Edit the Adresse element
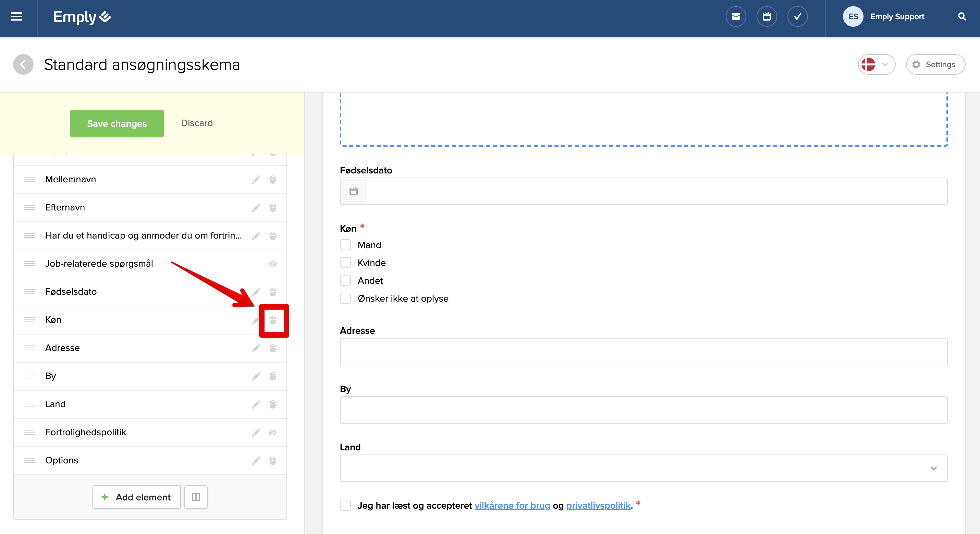This screenshot has height=534, width=980. [256, 348]
